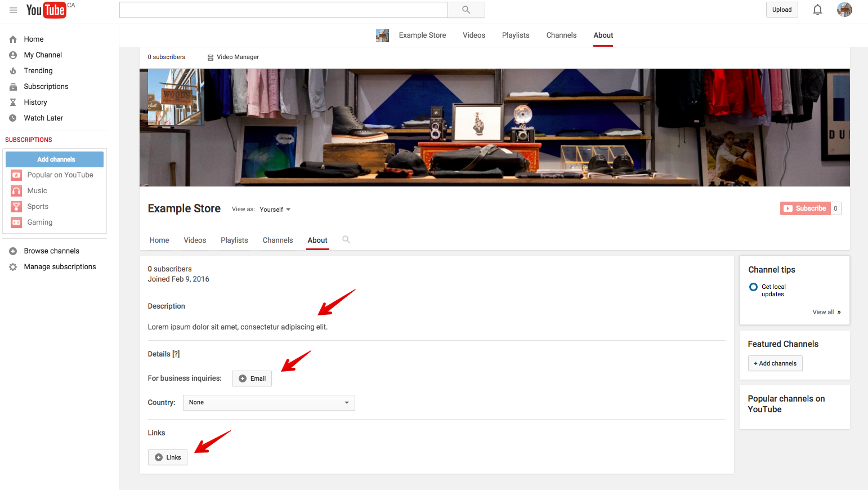
Task: Select the Music subscription channel icon
Action: (16, 190)
